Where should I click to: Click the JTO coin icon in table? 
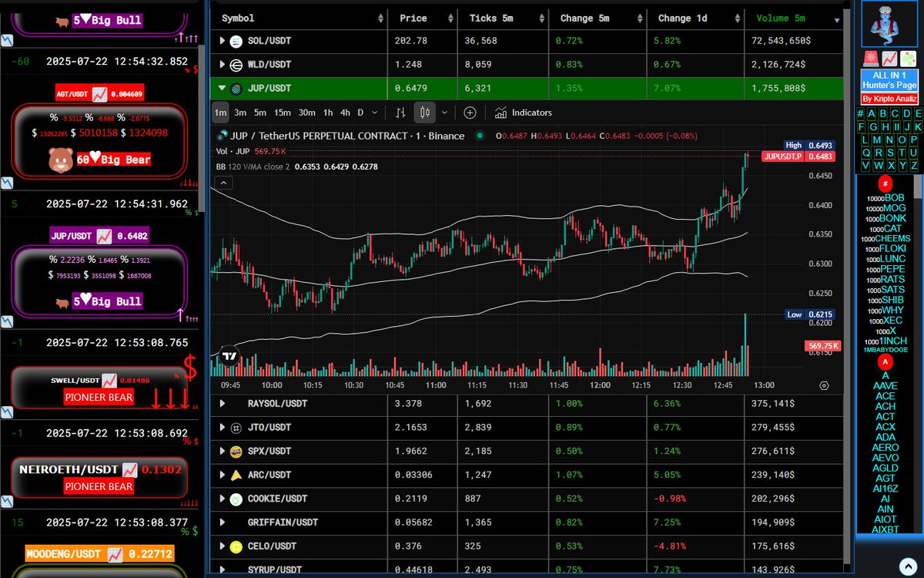point(236,427)
